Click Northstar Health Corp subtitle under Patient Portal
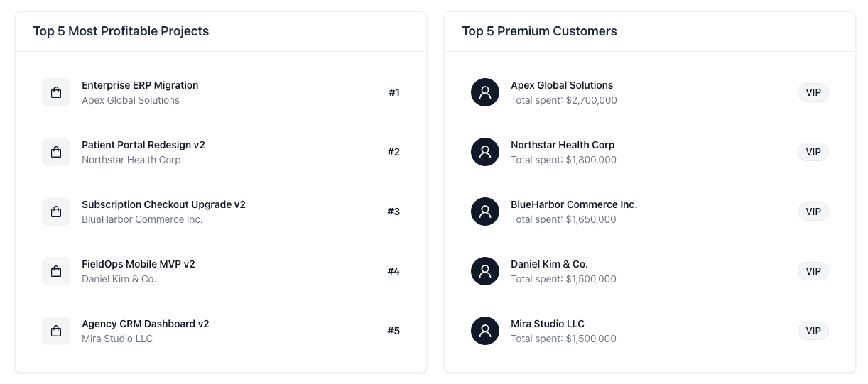 (x=131, y=160)
